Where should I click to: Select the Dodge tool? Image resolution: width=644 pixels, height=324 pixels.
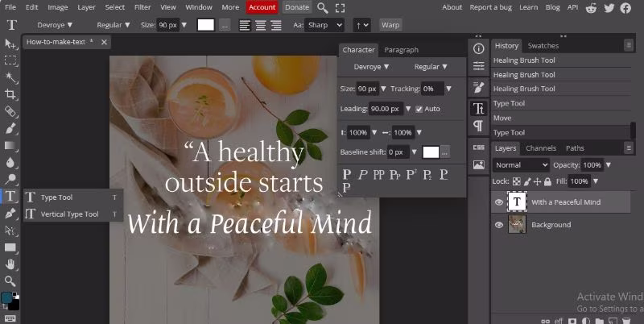(x=10, y=179)
